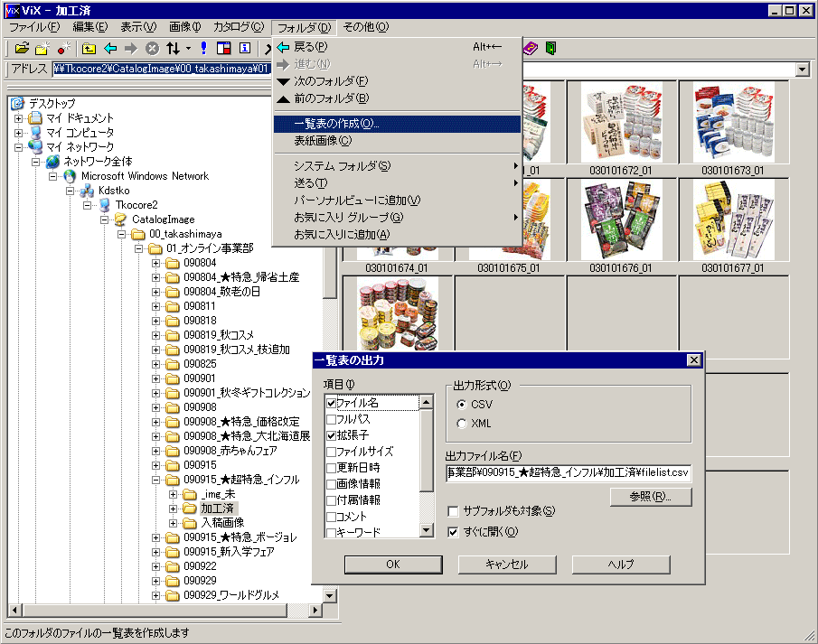Click the green exit door icon
Image resolution: width=818 pixels, height=644 pixels.
pos(550,48)
